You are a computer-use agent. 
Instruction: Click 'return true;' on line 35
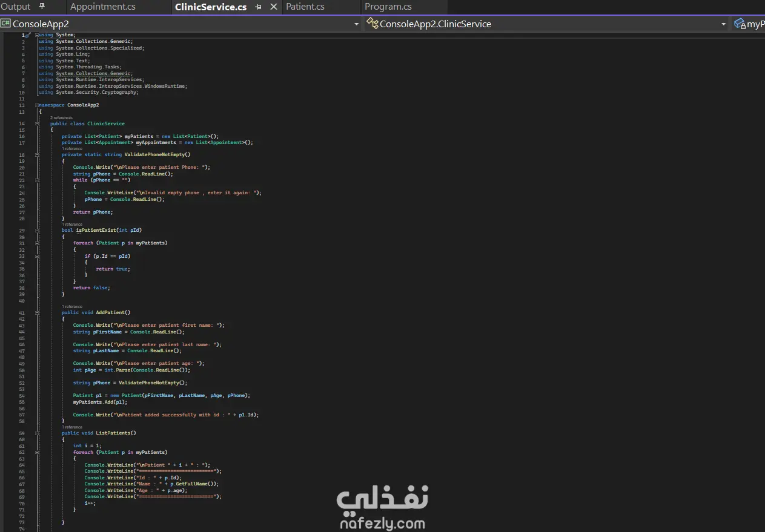[113, 269]
